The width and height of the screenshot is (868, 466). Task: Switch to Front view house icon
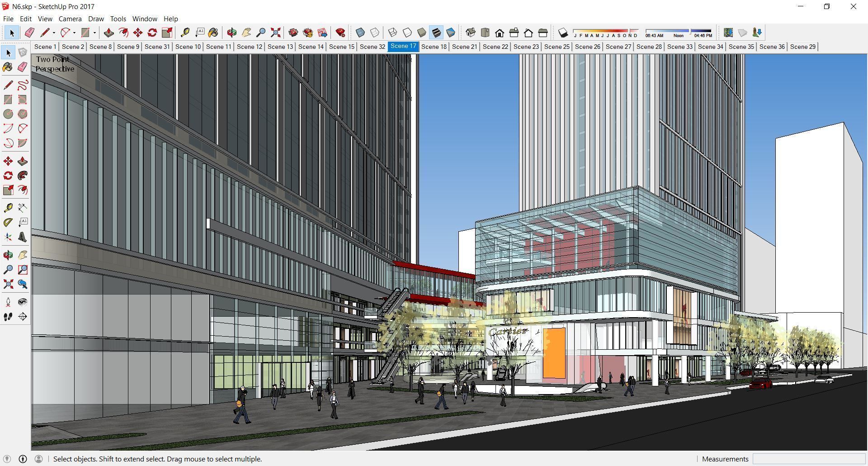tap(500, 33)
